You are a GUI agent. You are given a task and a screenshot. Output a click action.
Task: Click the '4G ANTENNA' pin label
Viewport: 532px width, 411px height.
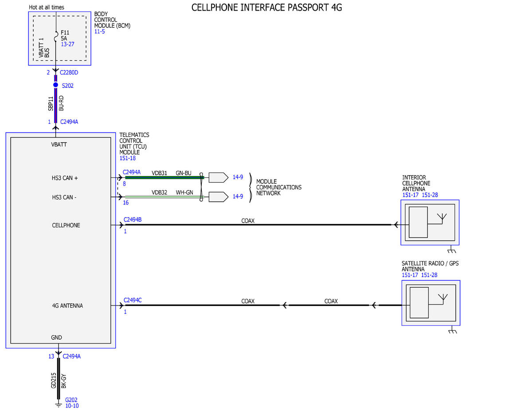[67, 306]
